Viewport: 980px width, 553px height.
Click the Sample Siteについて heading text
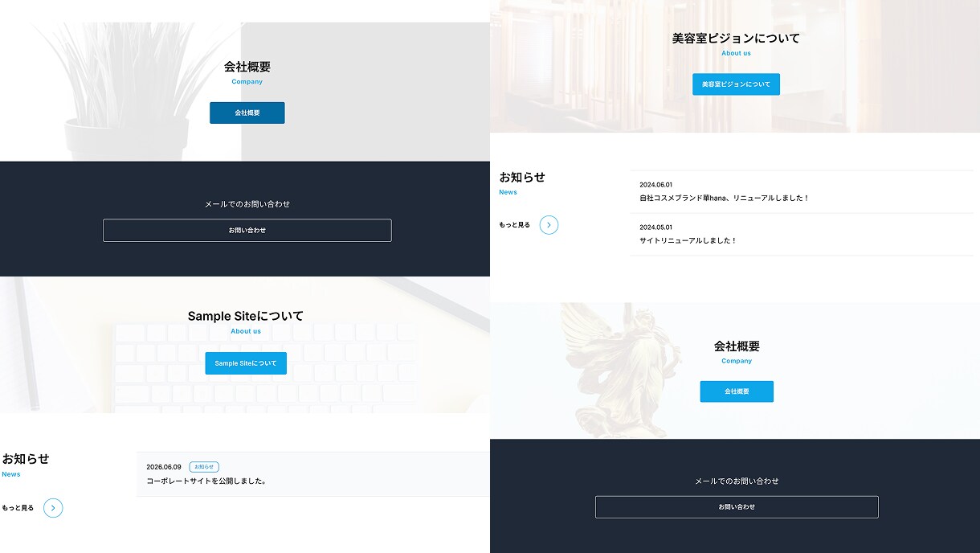point(246,316)
